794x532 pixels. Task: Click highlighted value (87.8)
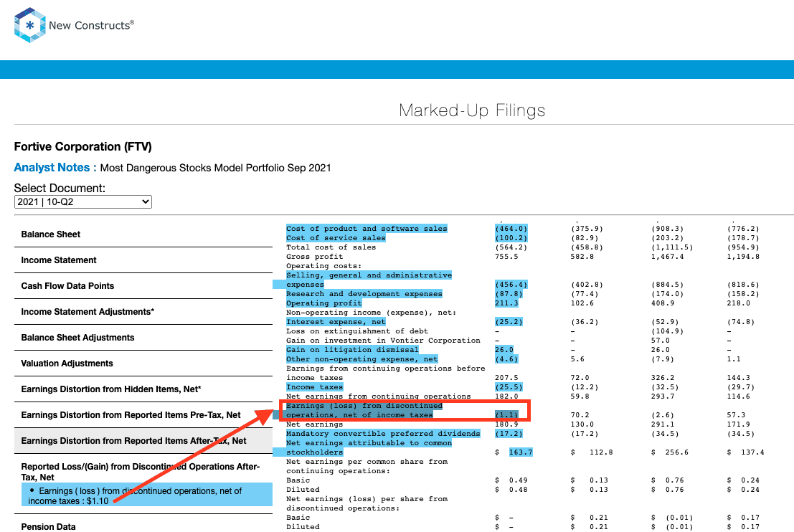pos(509,294)
